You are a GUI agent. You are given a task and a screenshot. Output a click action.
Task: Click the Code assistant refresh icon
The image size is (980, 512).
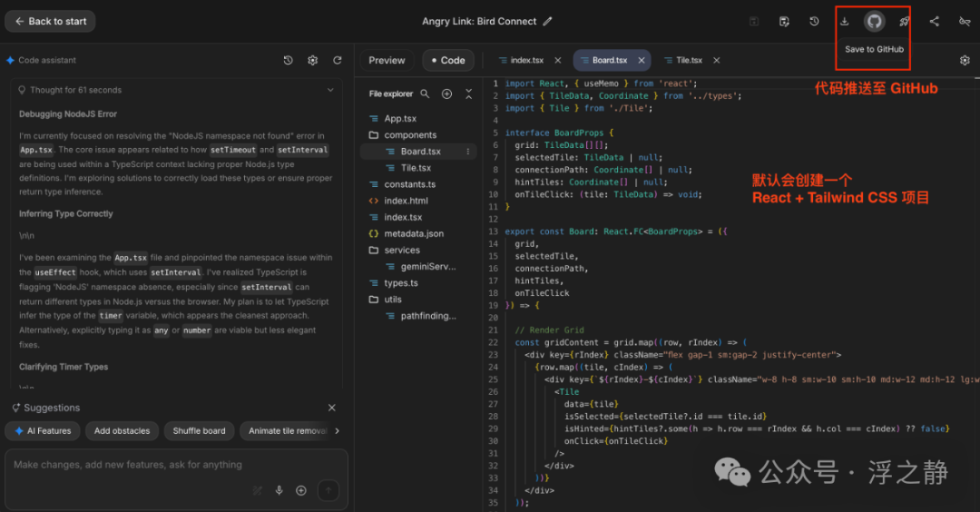pos(338,60)
